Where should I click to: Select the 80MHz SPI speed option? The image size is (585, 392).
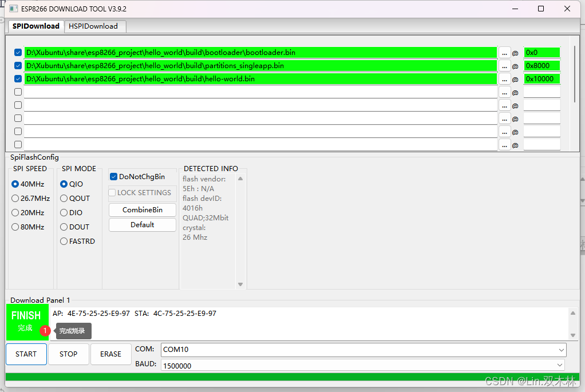click(15, 227)
